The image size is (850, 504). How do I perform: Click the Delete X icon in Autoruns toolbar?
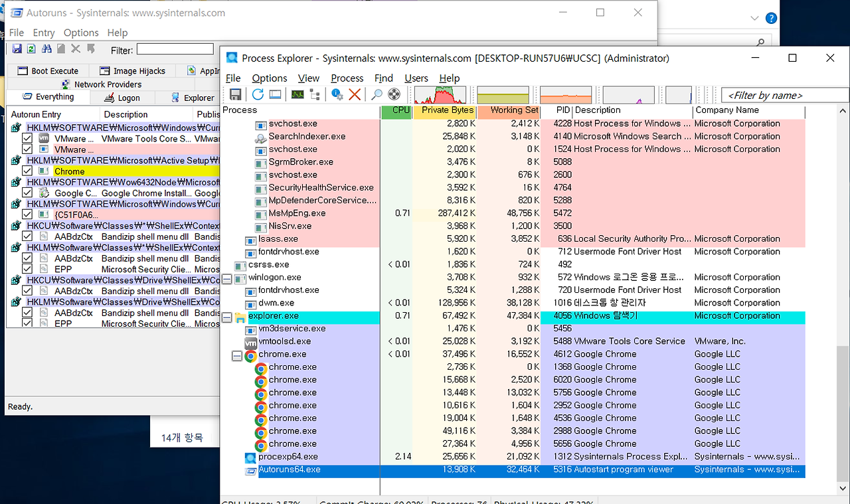click(76, 49)
